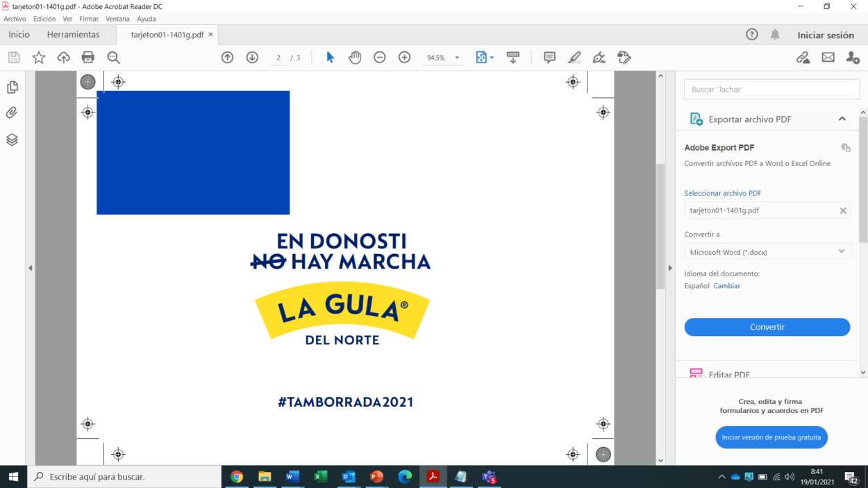Open Outlook from the taskbar

[349, 477]
